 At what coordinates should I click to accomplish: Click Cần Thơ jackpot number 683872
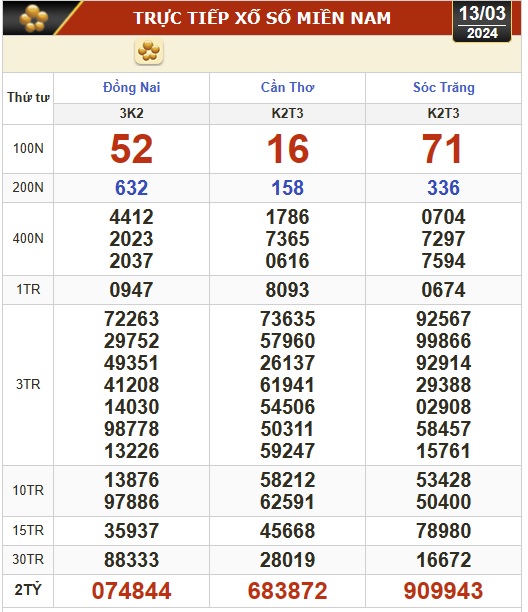pyautogui.click(x=288, y=591)
